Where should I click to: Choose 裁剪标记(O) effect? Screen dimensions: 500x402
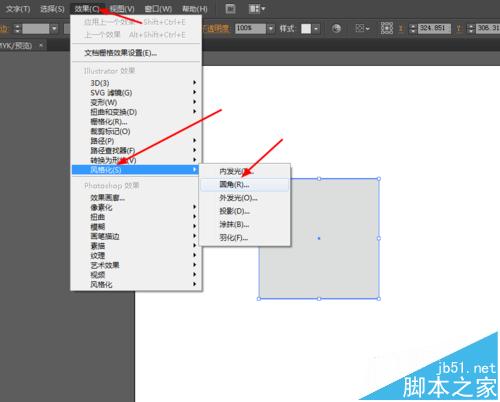tap(136, 131)
